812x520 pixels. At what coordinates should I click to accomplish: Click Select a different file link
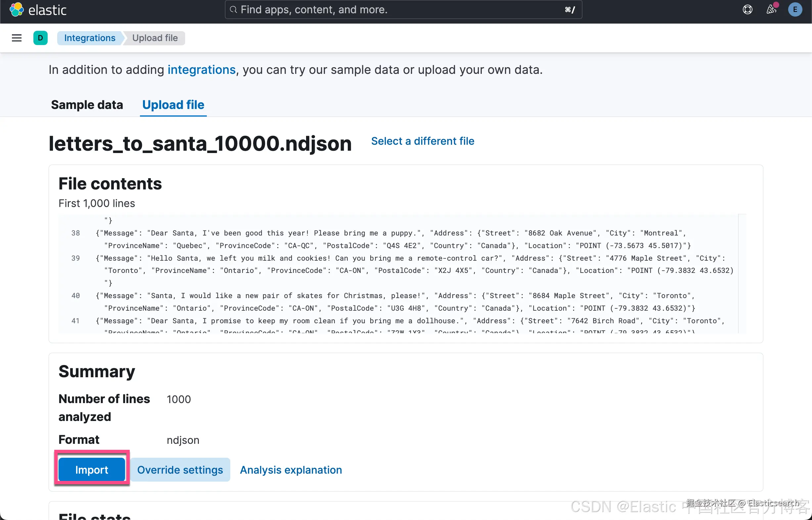[x=422, y=141]
